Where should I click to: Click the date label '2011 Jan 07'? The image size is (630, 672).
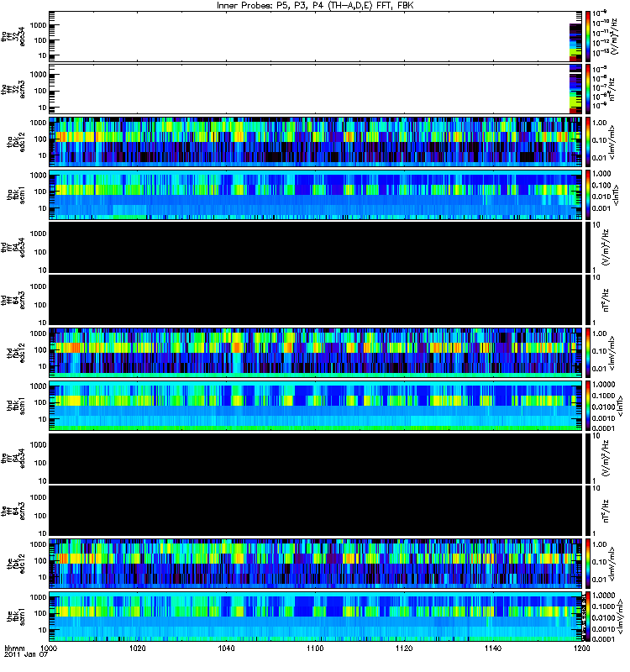click(26, 655)
